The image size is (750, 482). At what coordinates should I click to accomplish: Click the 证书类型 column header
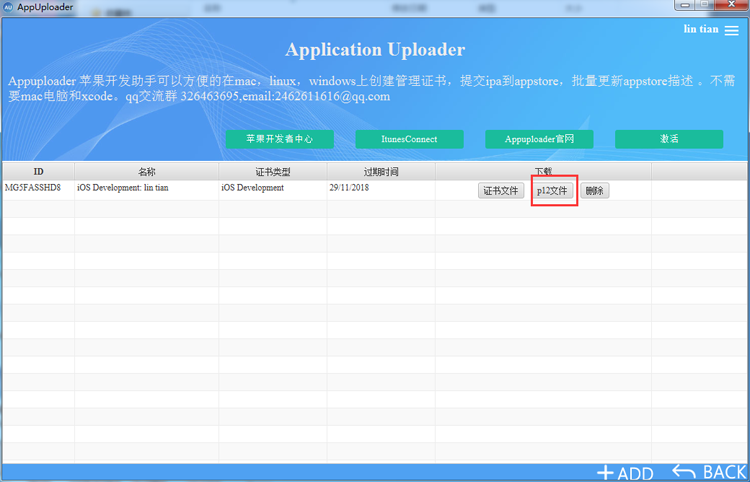272,172
